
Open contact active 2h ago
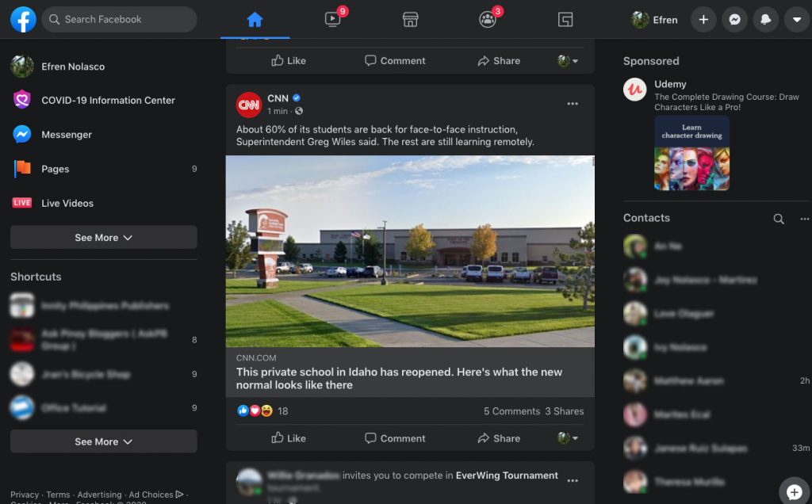717,381
